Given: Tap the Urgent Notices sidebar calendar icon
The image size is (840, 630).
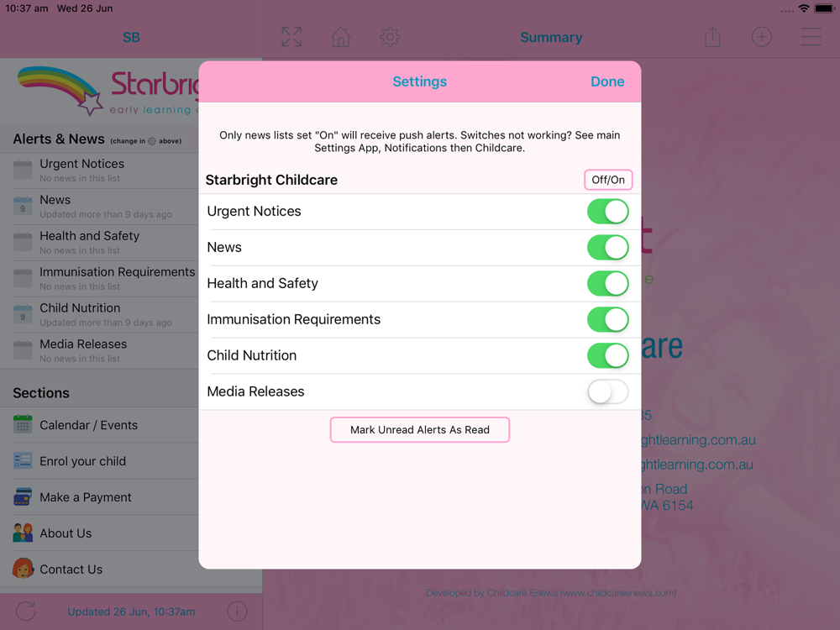Looking at the screenshot, I should pyautogui.click(x=23, y=170).
